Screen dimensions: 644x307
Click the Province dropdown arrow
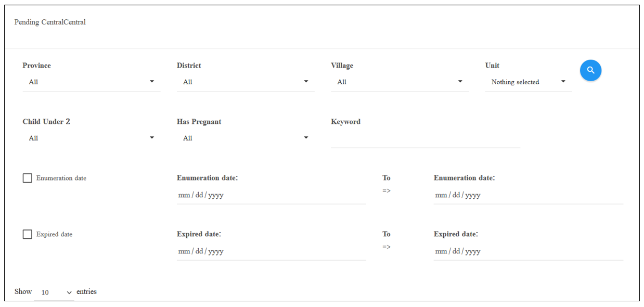click(152, 82)
